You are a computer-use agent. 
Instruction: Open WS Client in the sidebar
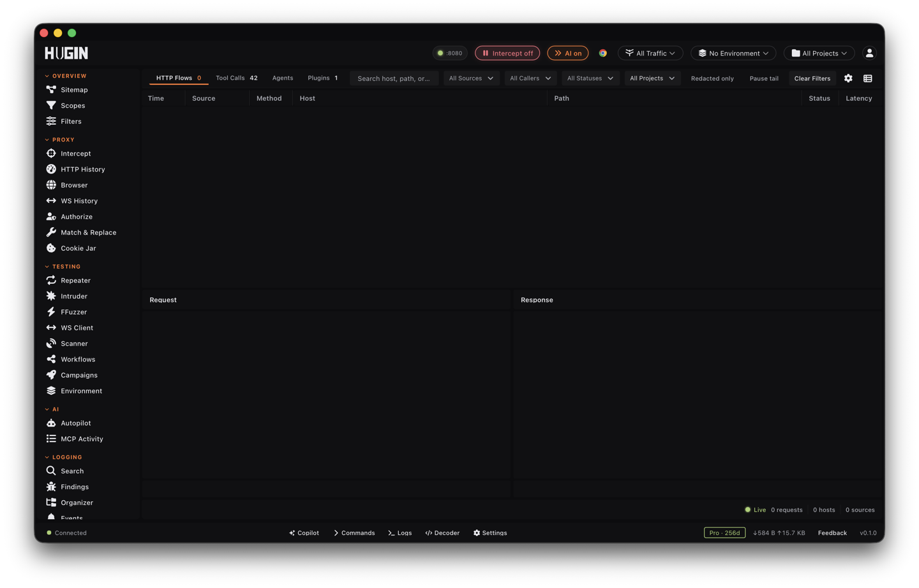pos(70,328)
